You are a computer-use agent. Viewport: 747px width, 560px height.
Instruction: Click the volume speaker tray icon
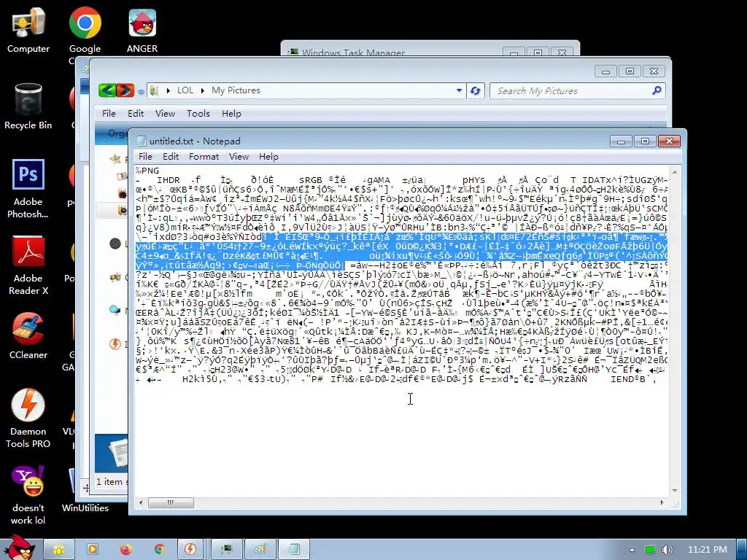click(667, 550)
